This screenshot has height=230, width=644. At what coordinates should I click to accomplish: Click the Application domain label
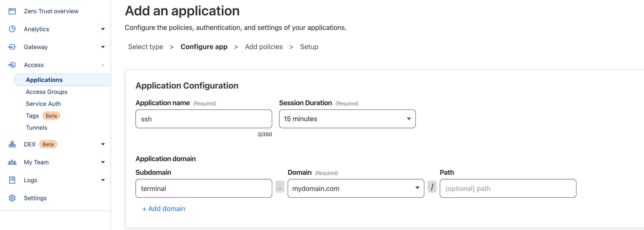166,159
